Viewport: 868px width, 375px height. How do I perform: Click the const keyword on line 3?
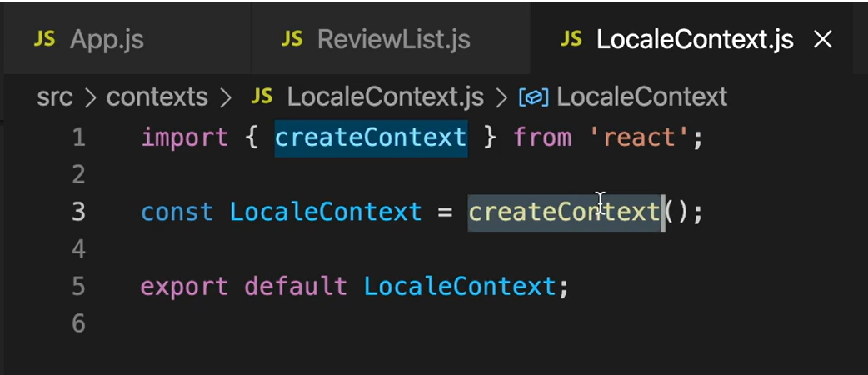point(177,212)
